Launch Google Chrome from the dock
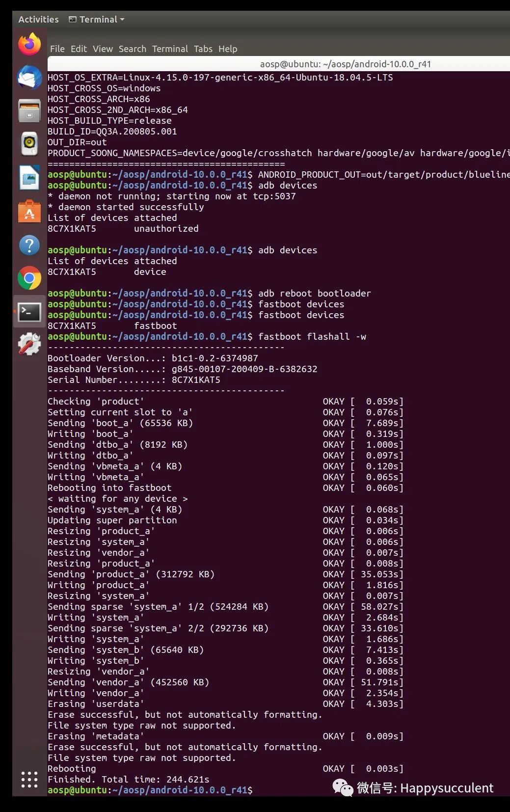Viewport: 510px width, 812px height. 29,278
